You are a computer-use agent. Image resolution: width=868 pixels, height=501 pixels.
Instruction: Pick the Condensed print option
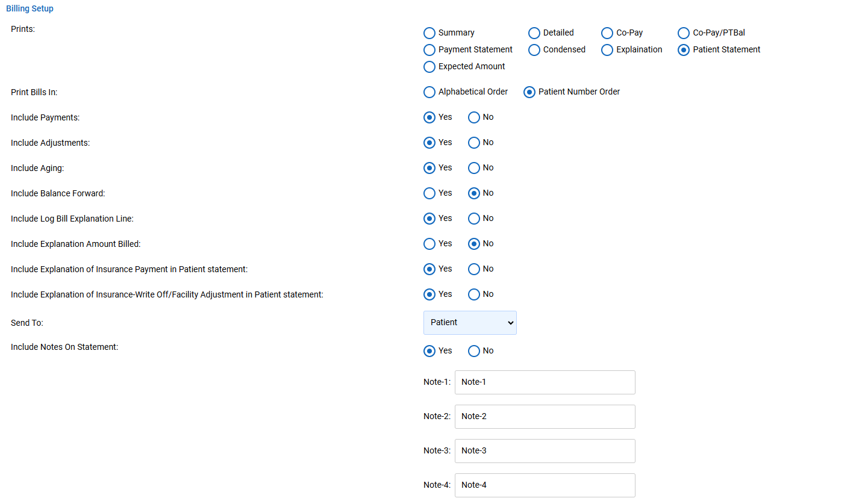click(534, 50)
